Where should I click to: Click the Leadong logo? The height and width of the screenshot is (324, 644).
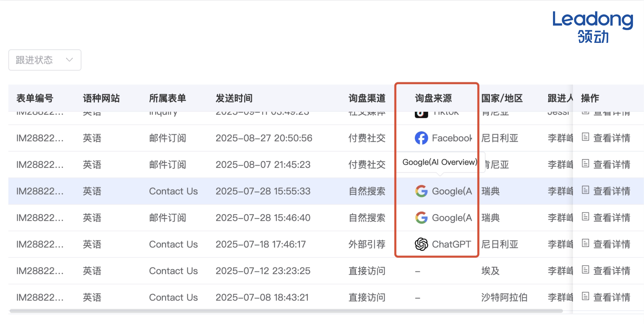593,27
